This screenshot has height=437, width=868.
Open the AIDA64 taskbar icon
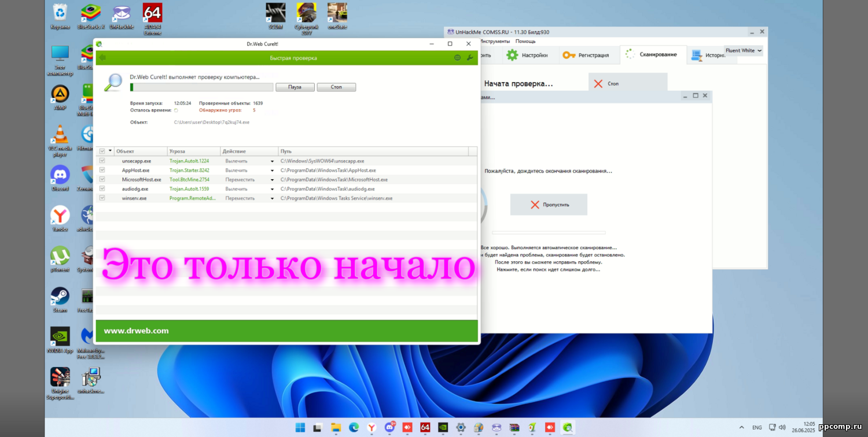point(425,427)
